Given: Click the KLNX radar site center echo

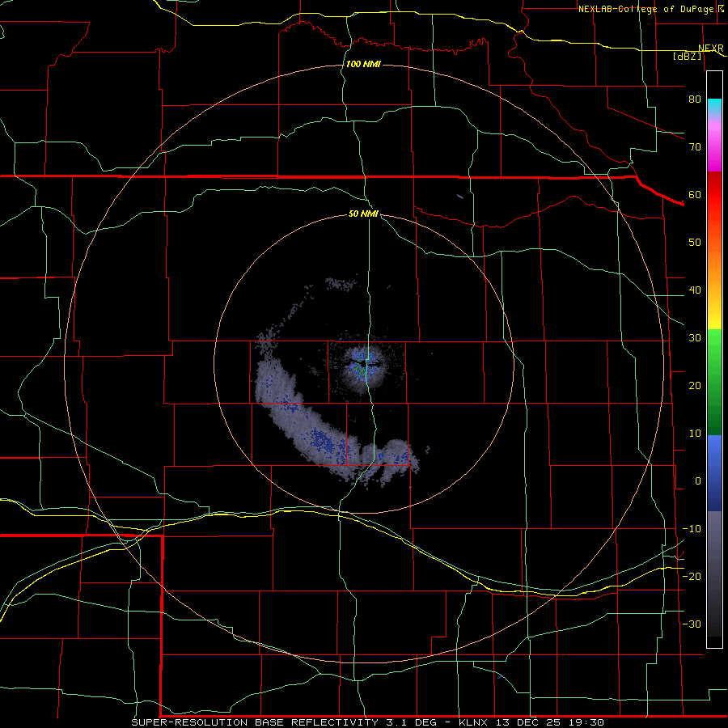Looking at the screenshot, I should coord(365,365).
